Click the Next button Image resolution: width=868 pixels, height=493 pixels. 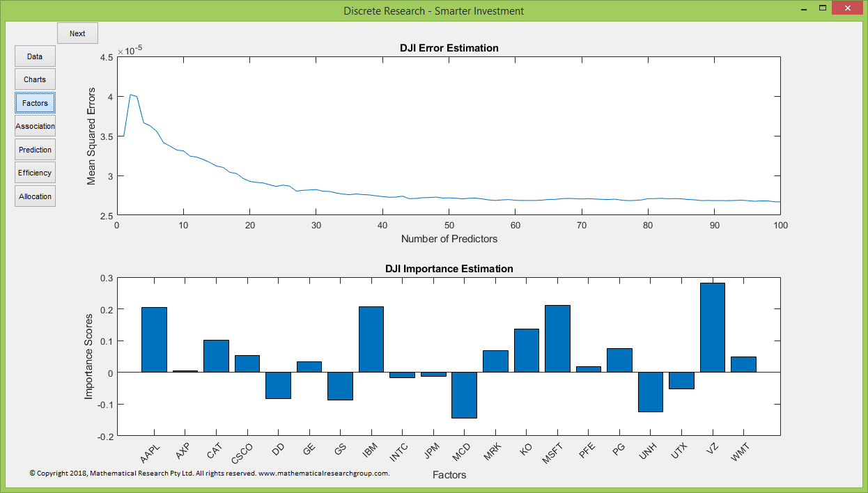(x=77, y=33)
